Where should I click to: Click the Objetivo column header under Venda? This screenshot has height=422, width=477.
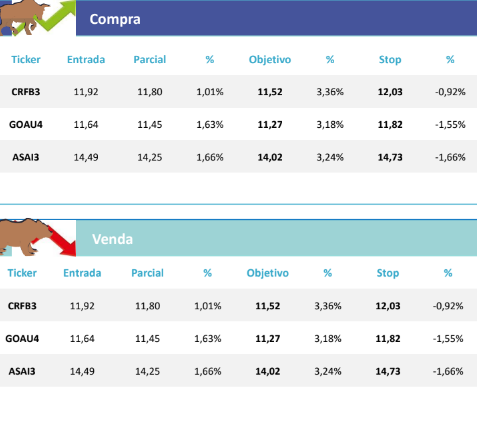click(268, 273)
